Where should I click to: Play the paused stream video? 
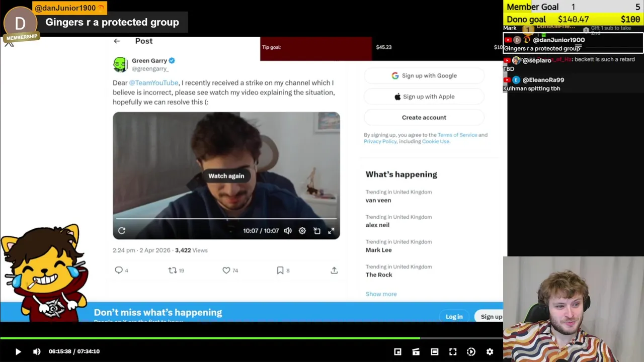click(x=18, y=351)
